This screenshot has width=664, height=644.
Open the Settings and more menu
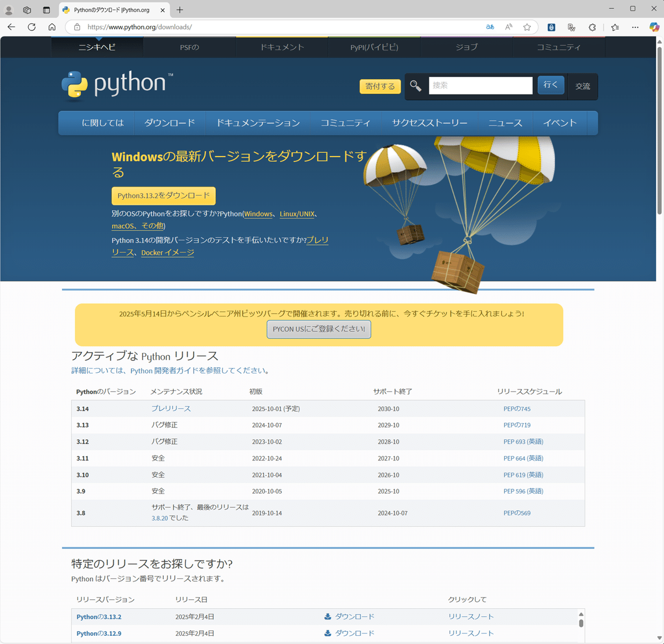click(x=635, y=27)
